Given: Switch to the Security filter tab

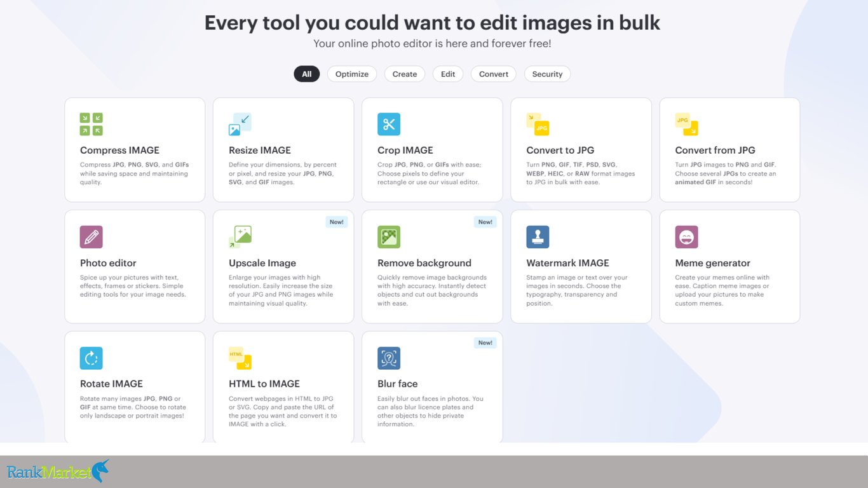Looking at the screenshot, I should point(547,74).
